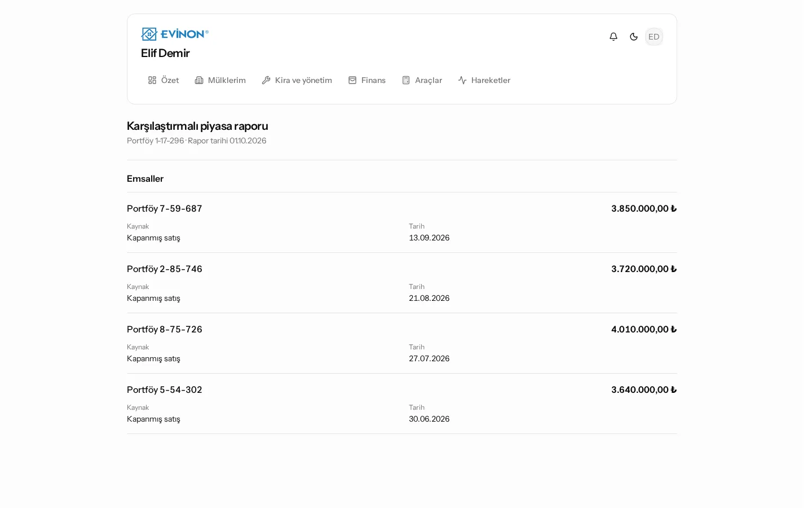812x508 pixels.
Task: Go to Özet tab
Action: point(164,80)
